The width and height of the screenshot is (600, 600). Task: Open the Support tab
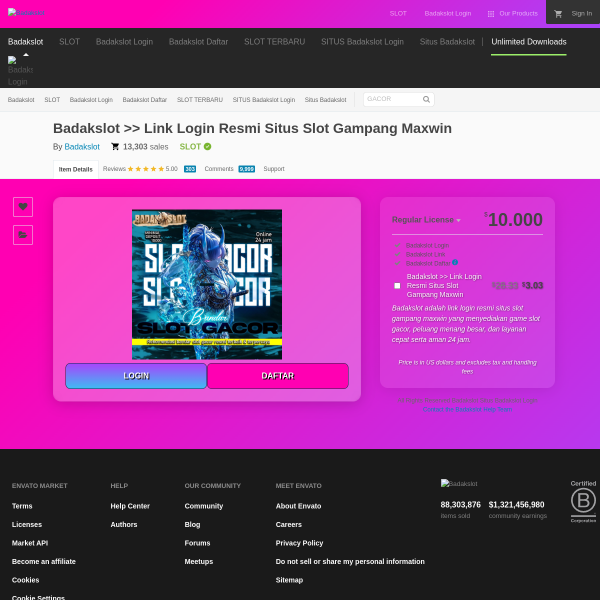274,169
